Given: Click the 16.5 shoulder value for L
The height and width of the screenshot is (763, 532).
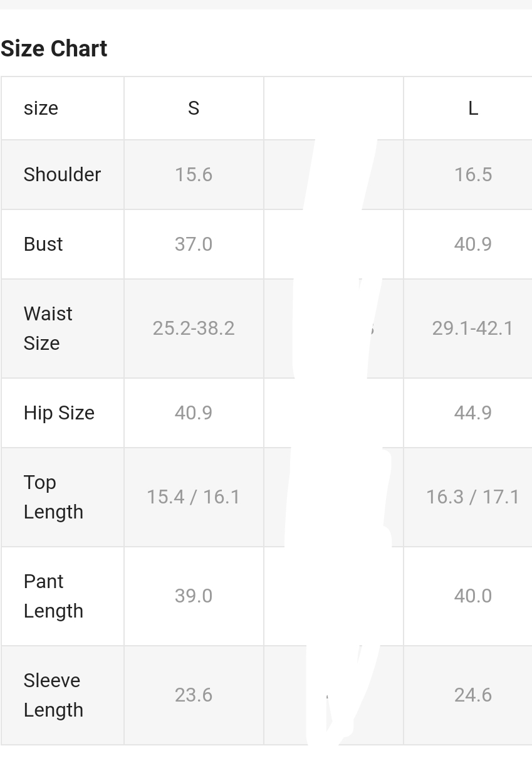Looking at the screenshot, I should coord(472,174).
